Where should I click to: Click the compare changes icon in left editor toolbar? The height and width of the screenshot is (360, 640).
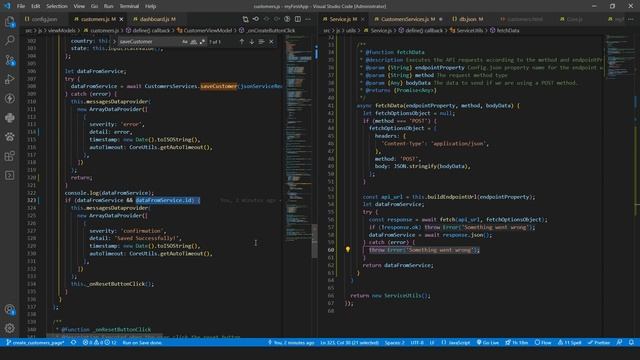click(x=245, y=19)
